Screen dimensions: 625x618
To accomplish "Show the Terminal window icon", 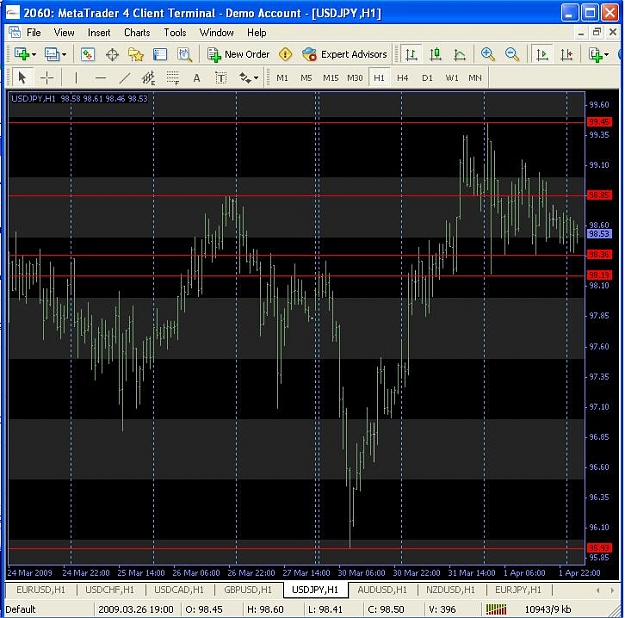I will 160,54.
